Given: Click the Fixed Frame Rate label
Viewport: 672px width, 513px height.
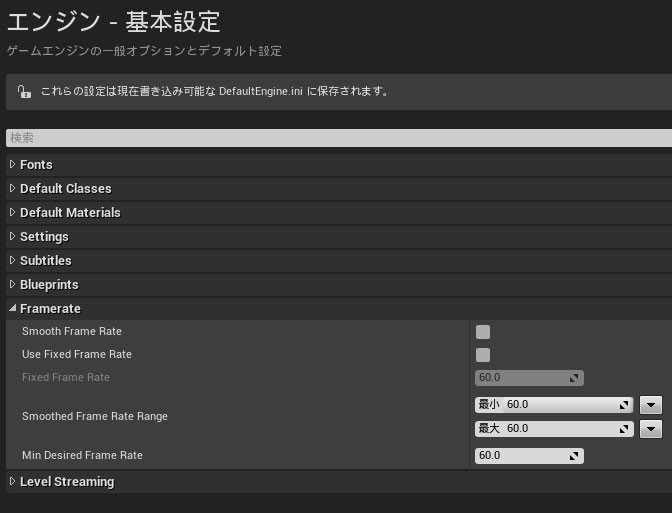Looking at the screenshot, I should coord(66,378).
